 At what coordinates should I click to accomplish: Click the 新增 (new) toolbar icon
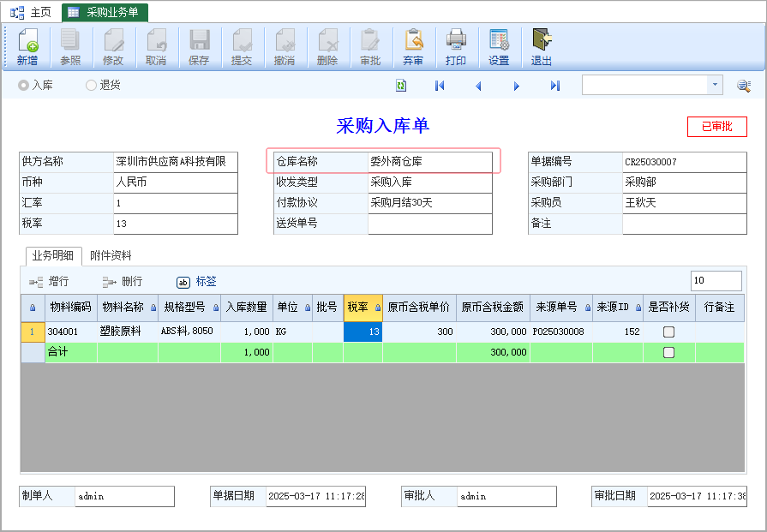point(27,47)
